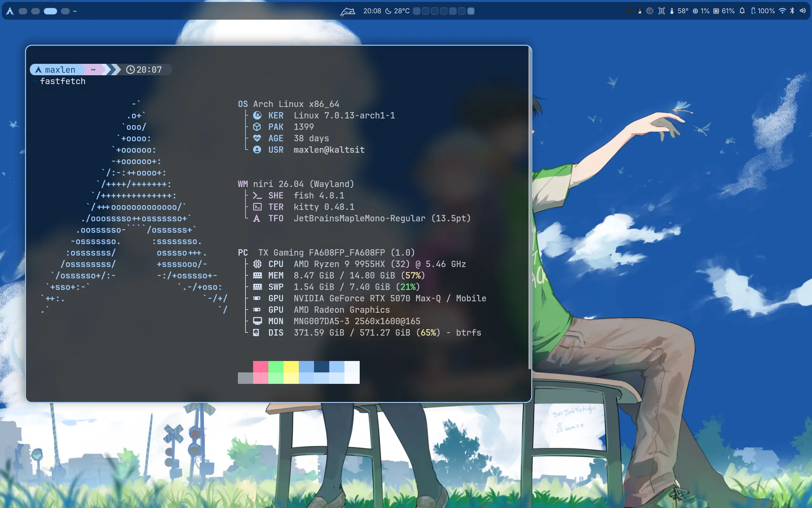This screenshot has width=812, height=508.
Task: Click the monitor icon next to MON
Action: [x=257, y=321]
